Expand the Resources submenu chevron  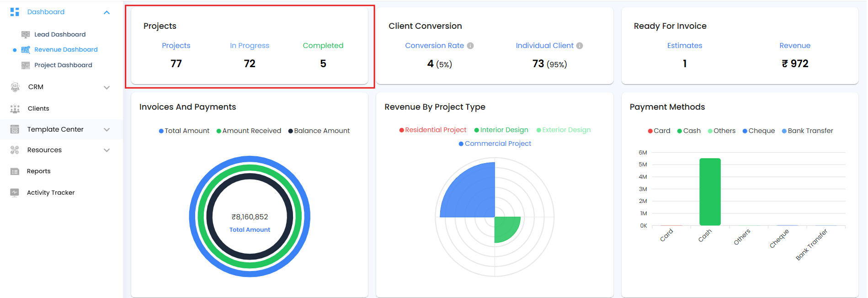tap(107, 150)
